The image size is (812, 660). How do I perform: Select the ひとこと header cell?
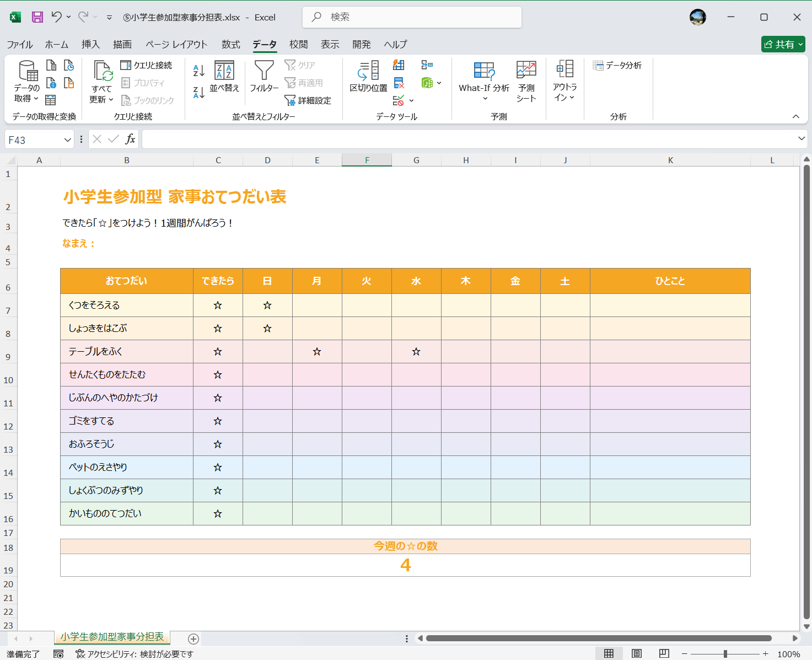(670, 281)
